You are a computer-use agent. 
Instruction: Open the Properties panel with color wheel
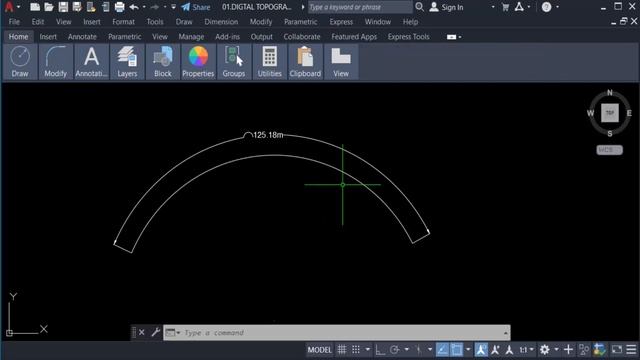[198, 62]
